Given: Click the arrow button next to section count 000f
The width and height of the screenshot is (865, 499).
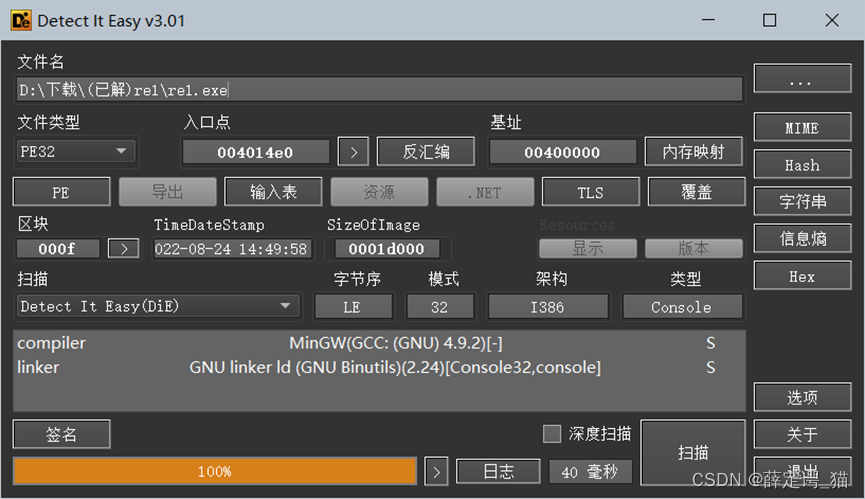Looking at the screenshot, I should [124, 249].
